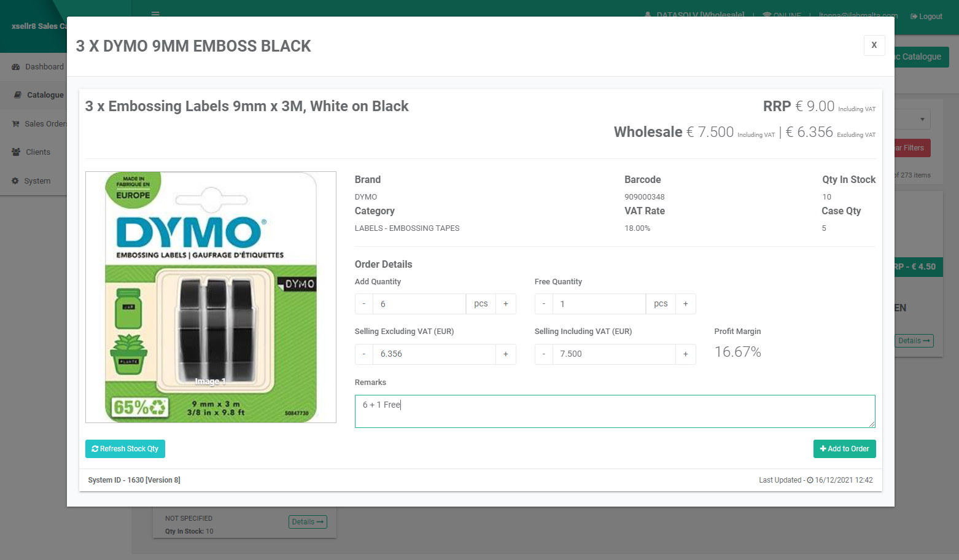Open the Dashboard using its sidebar icon
This screenshot has width=959, height=560.
point(15,66)
